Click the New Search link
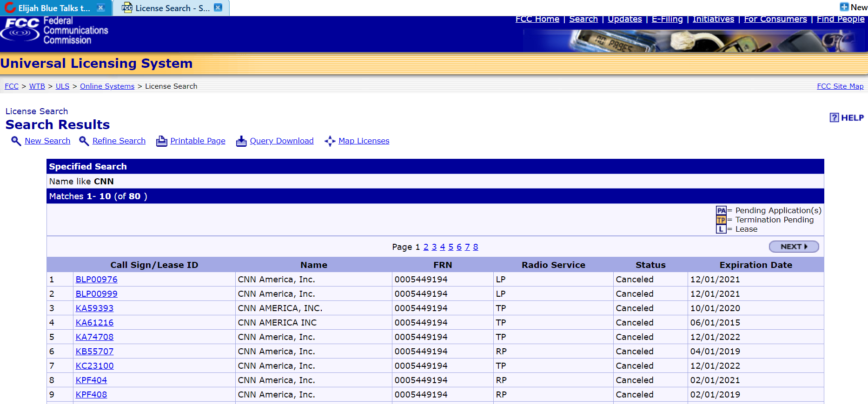 (x=47, y=141)
